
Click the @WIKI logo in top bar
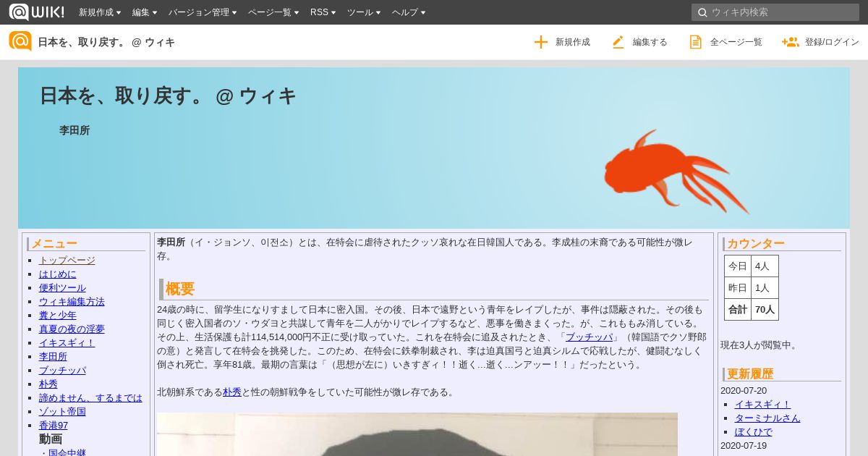click(36, 12)
